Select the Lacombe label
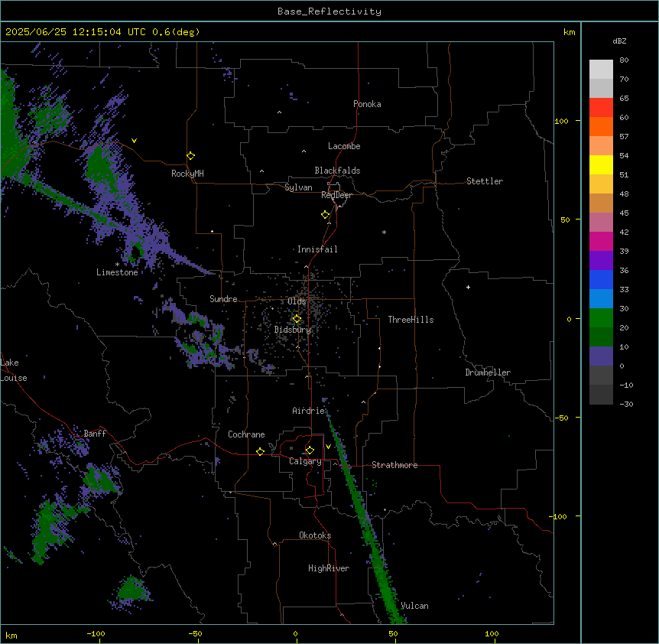The height and width of the screenshot is (644, 659). pyautogui.click(x=344, y=146)
